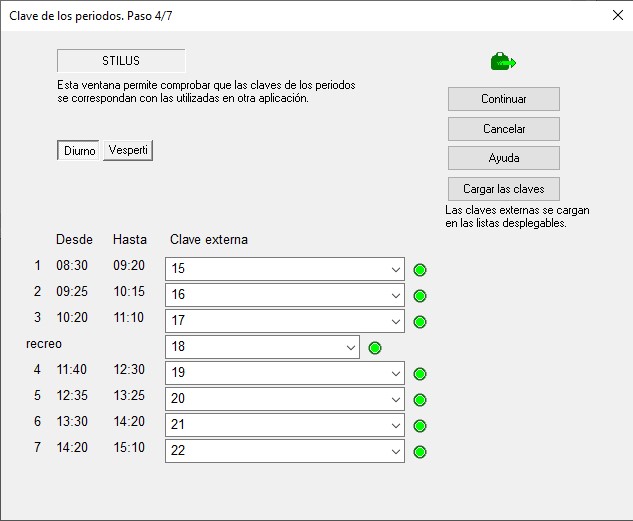Click the Continuar button
Viewport: 633px width, 521px height.
coord(503,99)
